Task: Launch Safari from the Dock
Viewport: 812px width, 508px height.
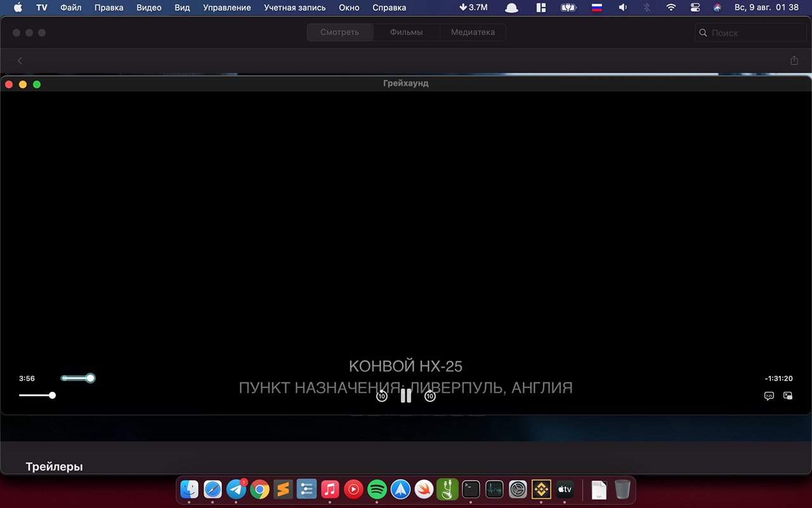Action: point(213,489)
